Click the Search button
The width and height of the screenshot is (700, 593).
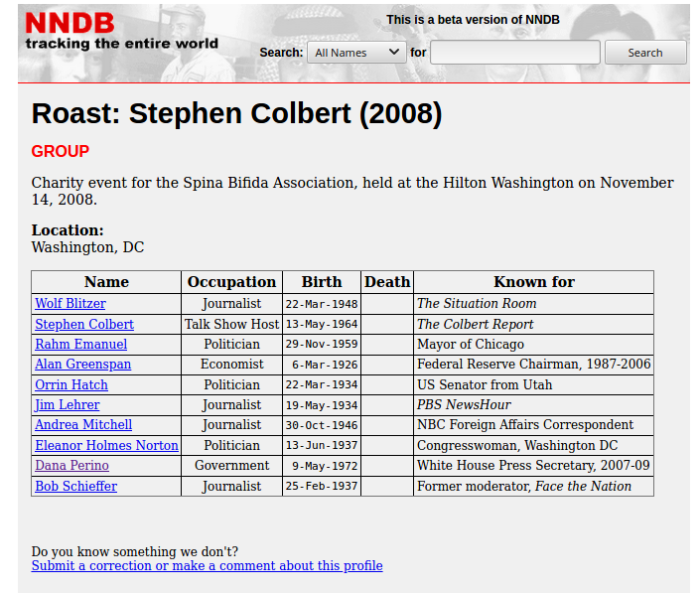coord(645,53)
